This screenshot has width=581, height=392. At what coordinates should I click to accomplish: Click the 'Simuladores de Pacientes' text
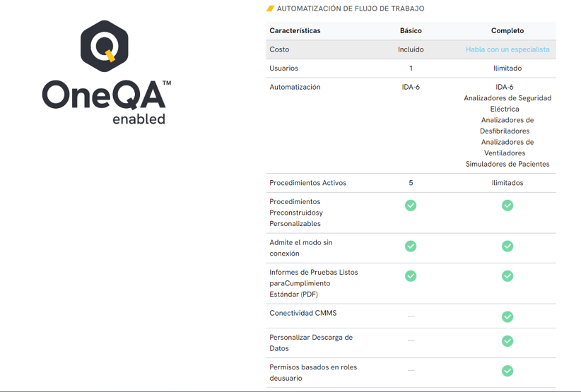tap(507, 164)
